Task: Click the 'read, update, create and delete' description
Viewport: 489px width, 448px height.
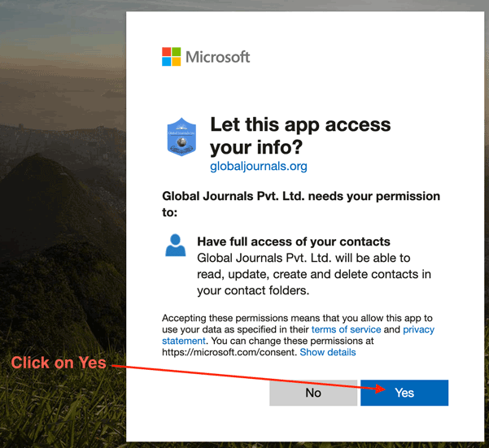Action: 314,274
